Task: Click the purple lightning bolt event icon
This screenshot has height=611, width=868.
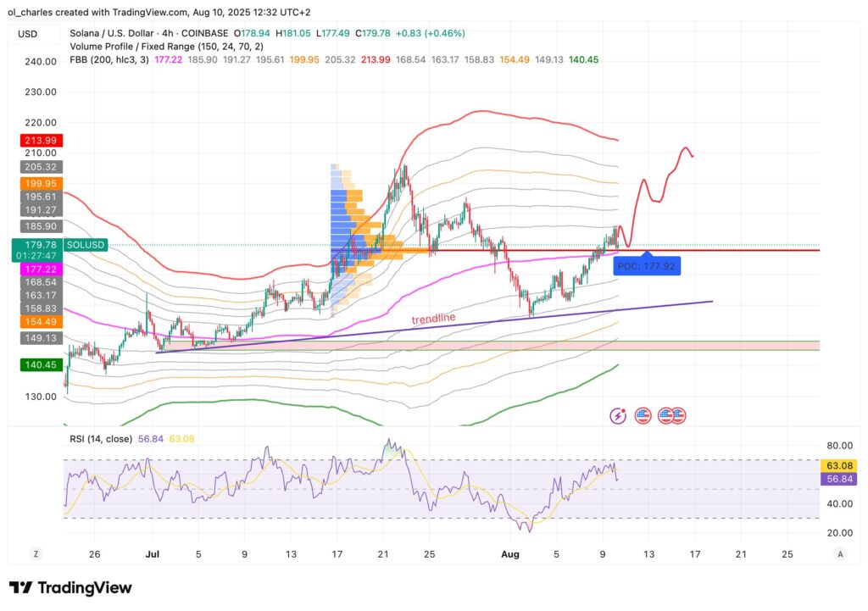Action: tap(619, 415)
